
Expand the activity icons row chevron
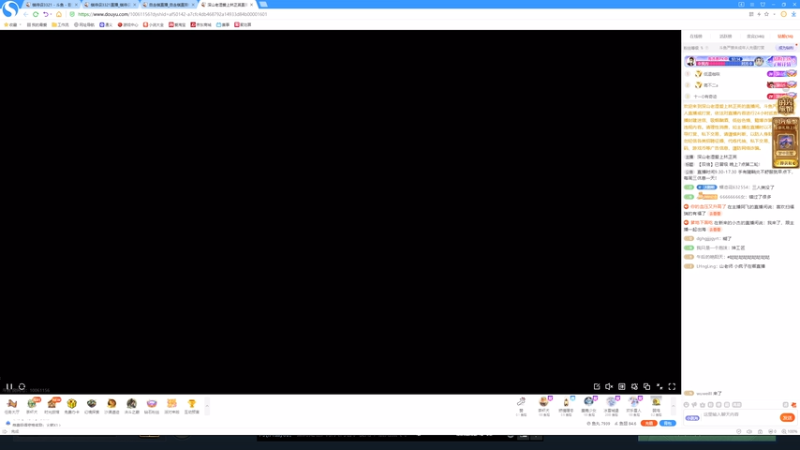(207, 406)
